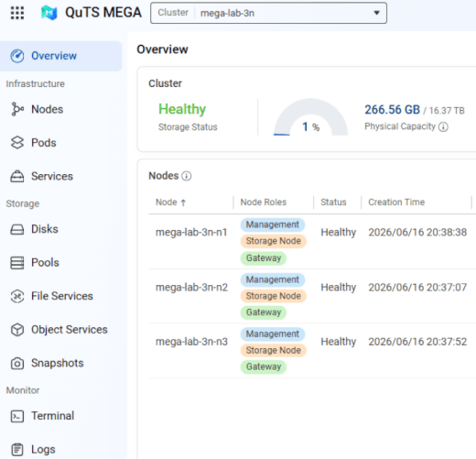This screenshot has height=459, width=476.
Task: Click the 266.56 GB capacity value
Action: point(392,110)
